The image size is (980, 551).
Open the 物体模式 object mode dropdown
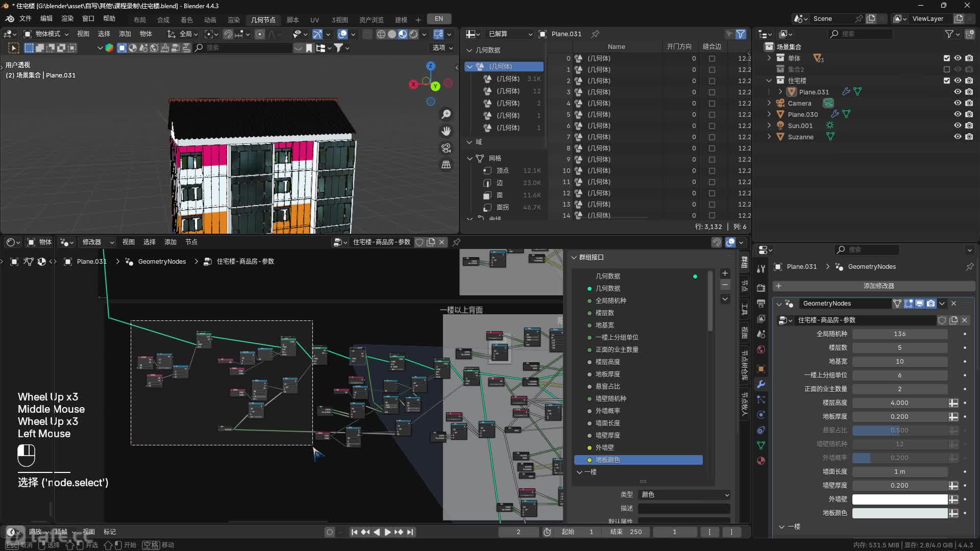tap(46, 34)
